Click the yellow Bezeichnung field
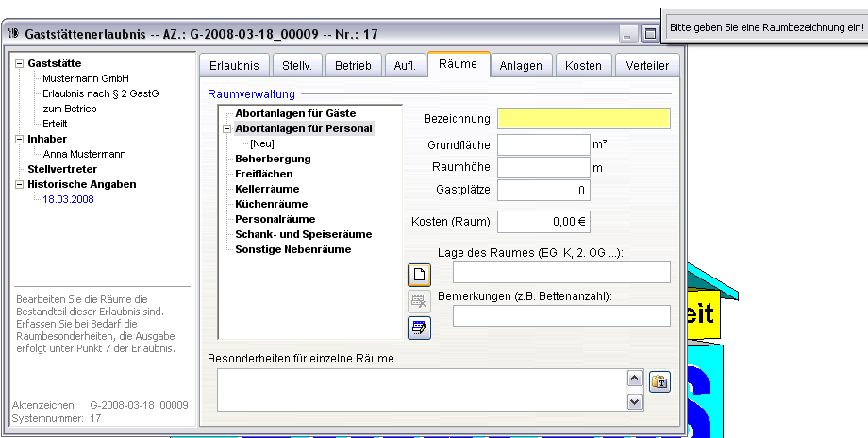This screenshot has height=438, width=868. point(584,119)
